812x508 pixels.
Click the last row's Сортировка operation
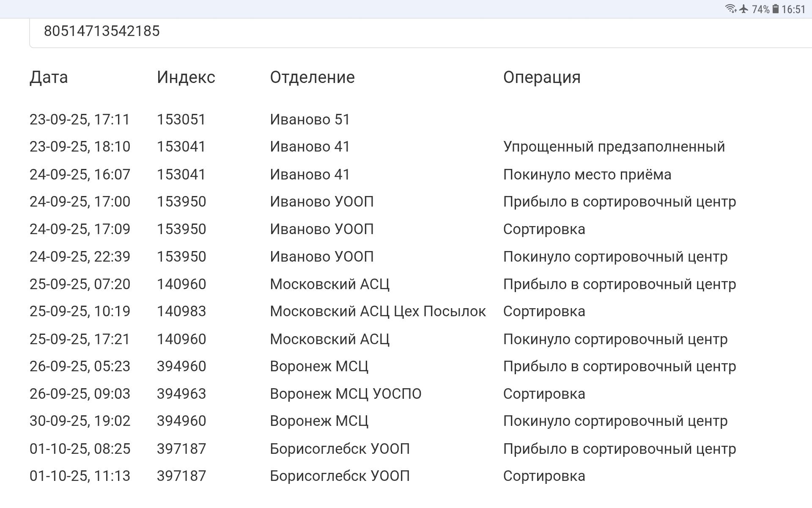544,476
